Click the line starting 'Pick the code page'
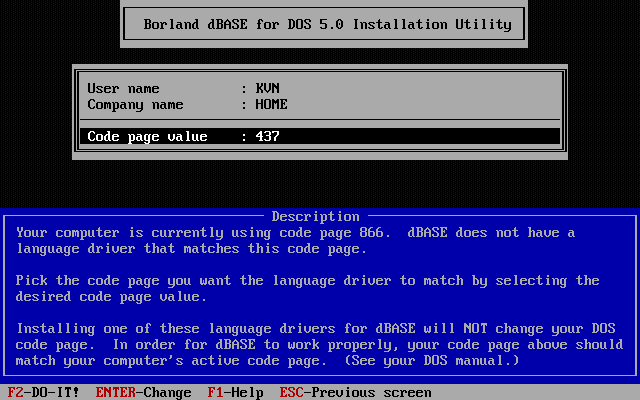Image resolution: width=640 pixels, height=400 pixels. point(307,280)
